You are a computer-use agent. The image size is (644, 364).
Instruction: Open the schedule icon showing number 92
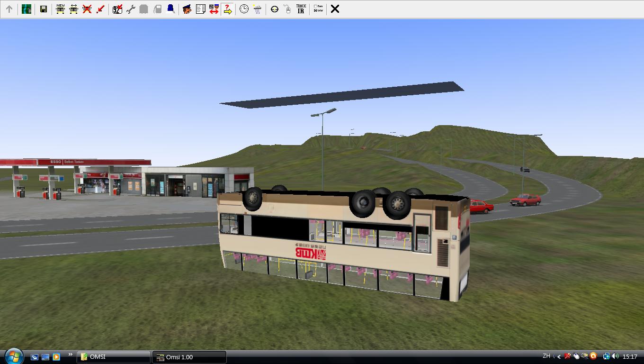[117, 9]
